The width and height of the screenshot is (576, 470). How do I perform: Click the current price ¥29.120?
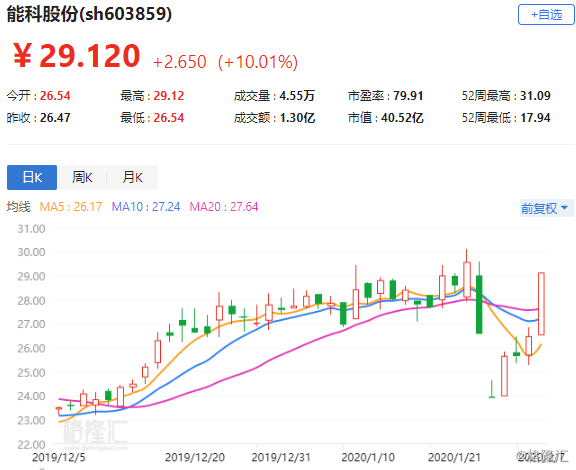(77, 55)
